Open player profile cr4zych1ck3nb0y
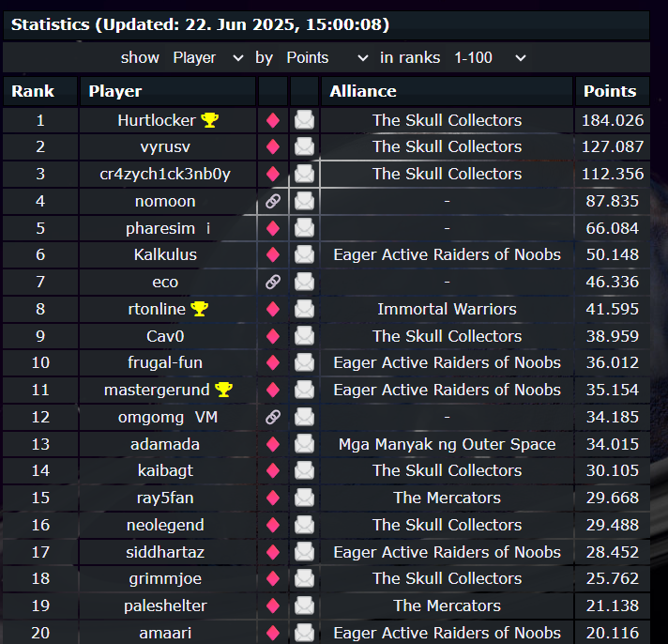This screenshot has height=644, width=668. pos(165,175)
